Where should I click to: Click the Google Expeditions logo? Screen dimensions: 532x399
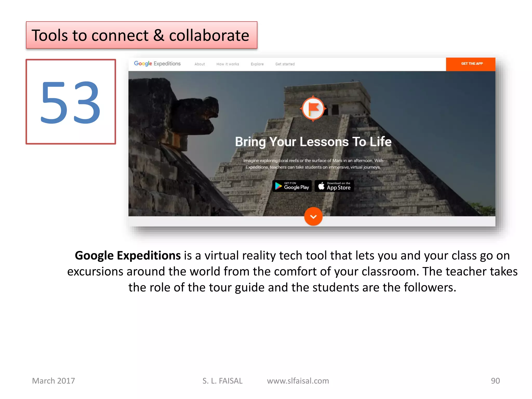point(157,64)
